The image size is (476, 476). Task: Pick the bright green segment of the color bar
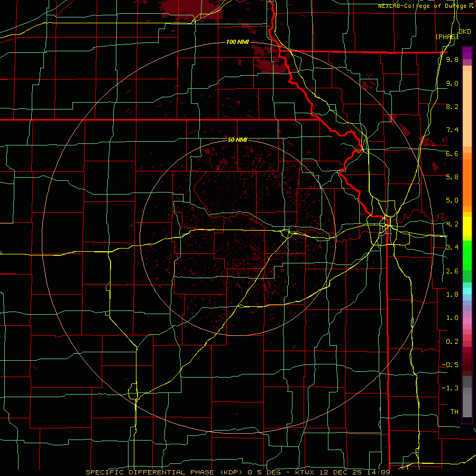click(467, 255)
